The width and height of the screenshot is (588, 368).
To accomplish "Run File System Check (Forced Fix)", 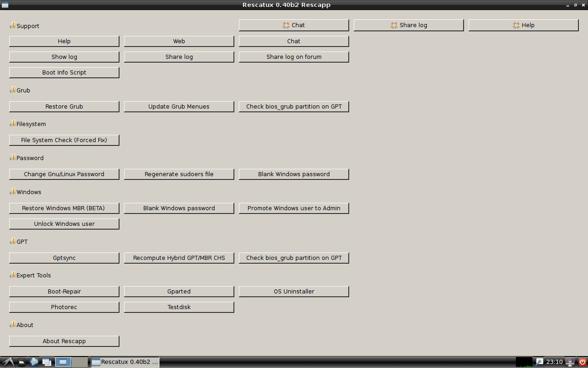I will [64, 140].
